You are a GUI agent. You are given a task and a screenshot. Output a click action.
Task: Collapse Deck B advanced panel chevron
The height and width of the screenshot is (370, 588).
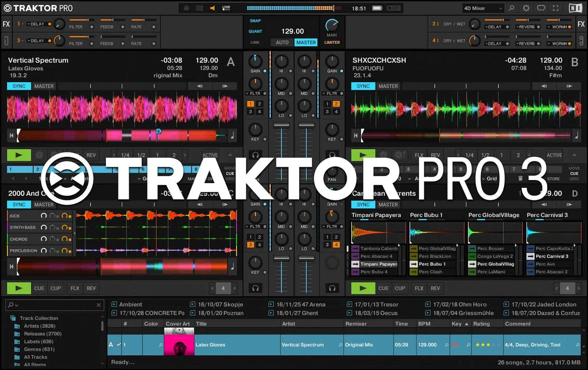574,155
